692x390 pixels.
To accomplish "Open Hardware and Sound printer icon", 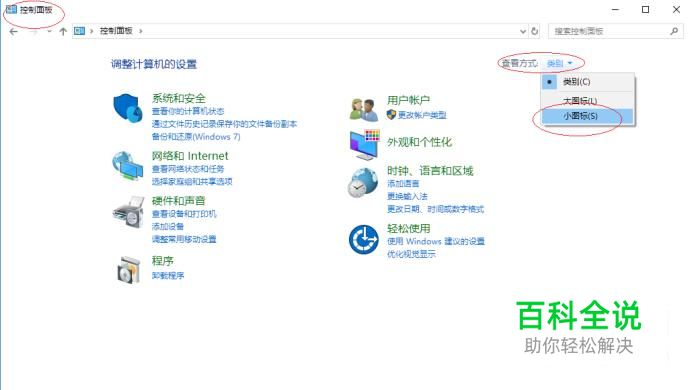I will 128,213.
